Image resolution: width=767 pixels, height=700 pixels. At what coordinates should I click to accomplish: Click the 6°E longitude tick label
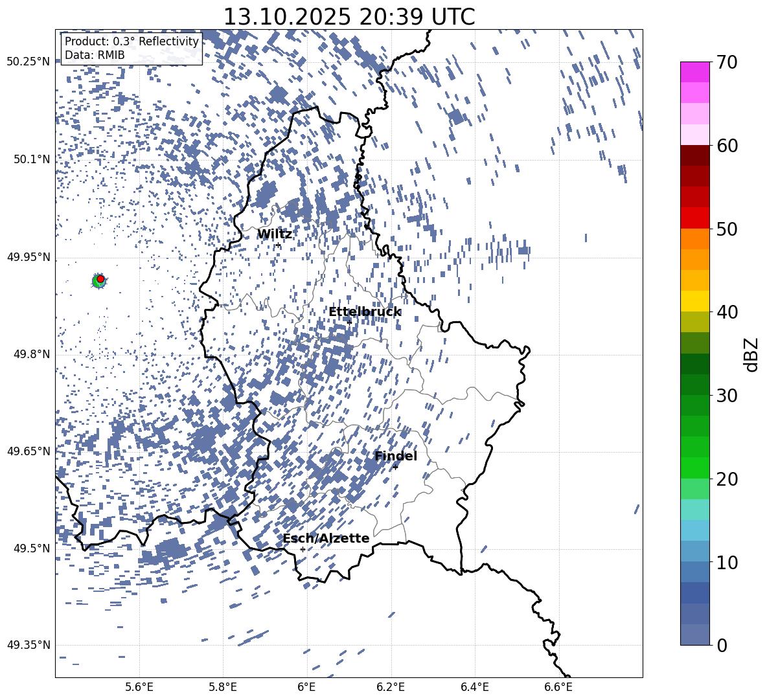pyautogui.click(x=306, y=687)
